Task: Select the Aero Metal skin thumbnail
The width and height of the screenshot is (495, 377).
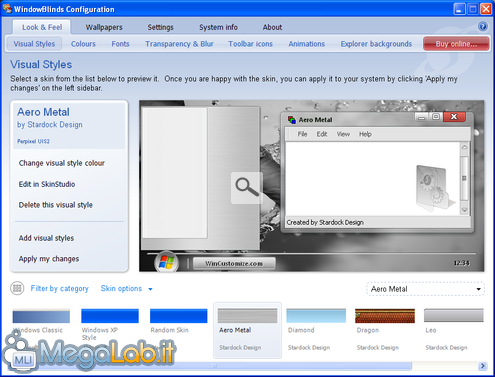Action: coord(247,330)
